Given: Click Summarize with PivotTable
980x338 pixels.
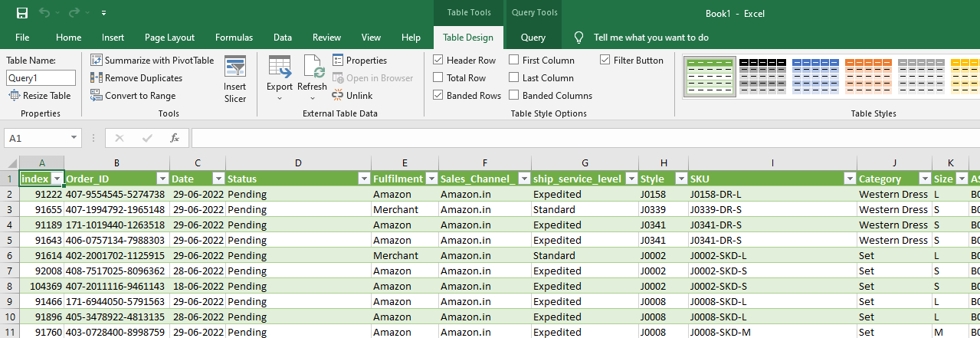Looking at the screenshot, I should click(152, 60).
